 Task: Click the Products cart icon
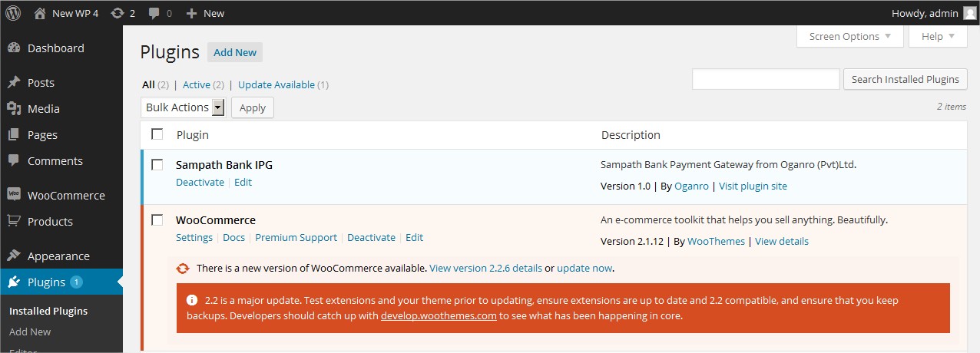(x=14, y=221)
